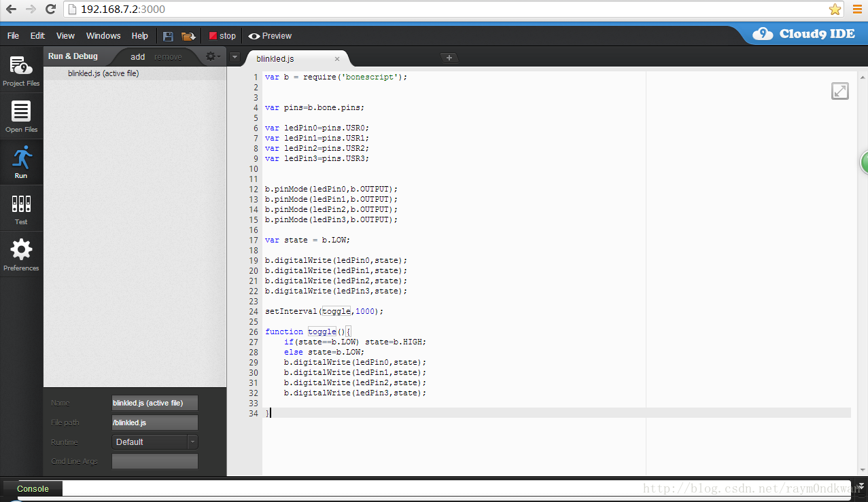Open the Windows menu

(103, 36)
